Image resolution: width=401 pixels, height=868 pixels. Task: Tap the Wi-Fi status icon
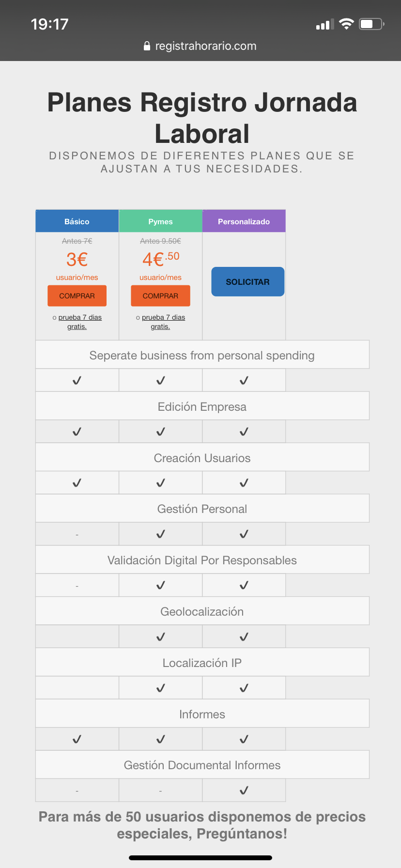pyautogui.click(x=346, y=24)
